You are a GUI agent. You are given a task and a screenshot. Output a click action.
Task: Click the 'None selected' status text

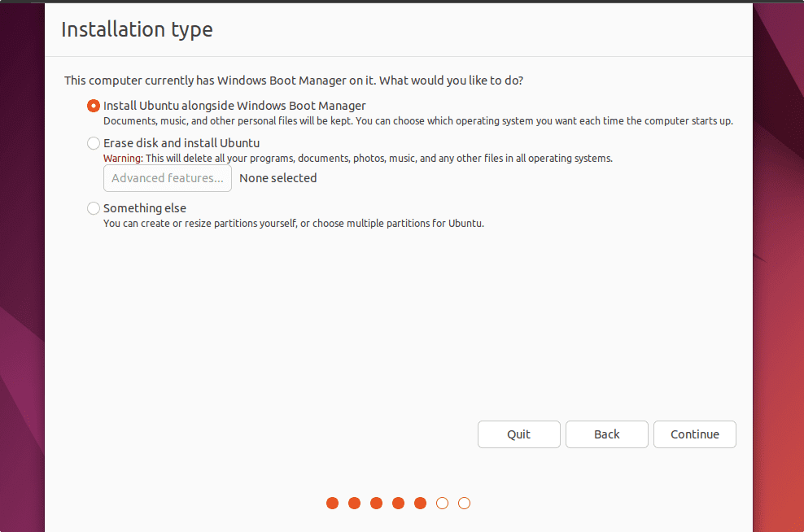278,178
